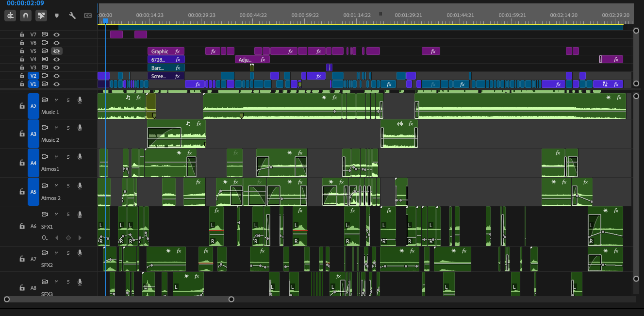This screenshot has width=644, height=316.
Task: Toggle Snap in Timeline magnet
Action: tap(26, 16)
